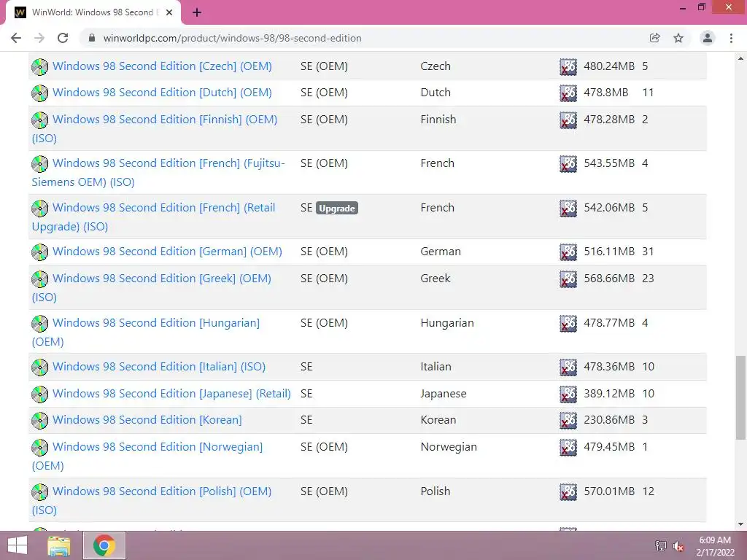The width and height of the screenshot is (747, 560).
Task: Open Windows 98 Second Edition [Finnish] (OEM) link
Action: point(165,120)
